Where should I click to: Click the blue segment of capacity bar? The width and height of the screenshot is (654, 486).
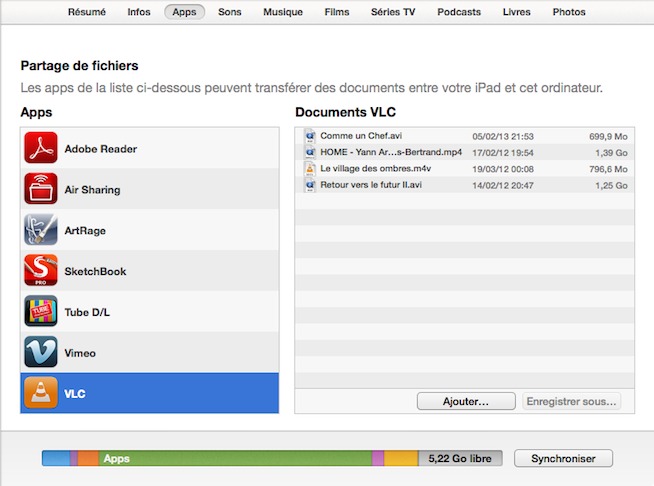point(56,458)
